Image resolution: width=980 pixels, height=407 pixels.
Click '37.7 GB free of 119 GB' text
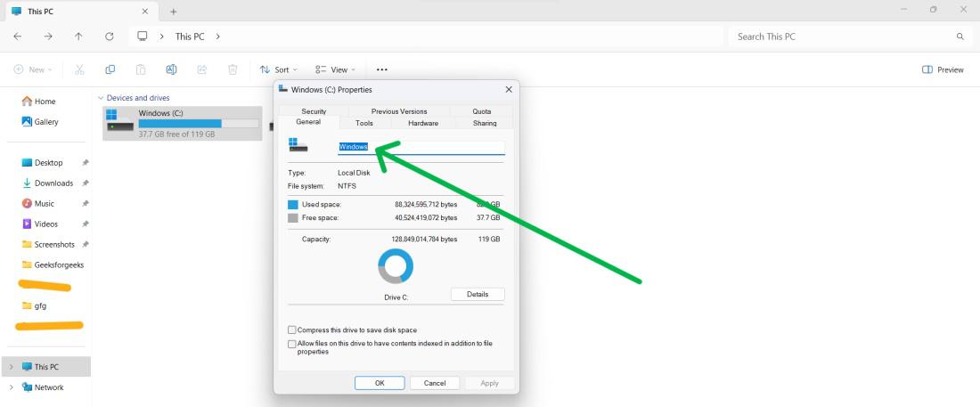click(x=177, y=134)
